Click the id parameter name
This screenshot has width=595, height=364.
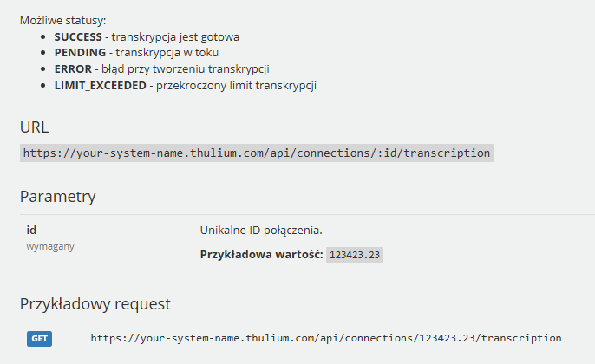(x=31, y=231)
